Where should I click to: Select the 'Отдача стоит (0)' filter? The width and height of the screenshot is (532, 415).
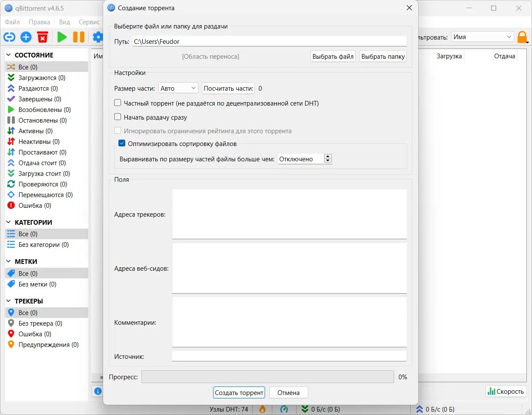tap(46, 163)
